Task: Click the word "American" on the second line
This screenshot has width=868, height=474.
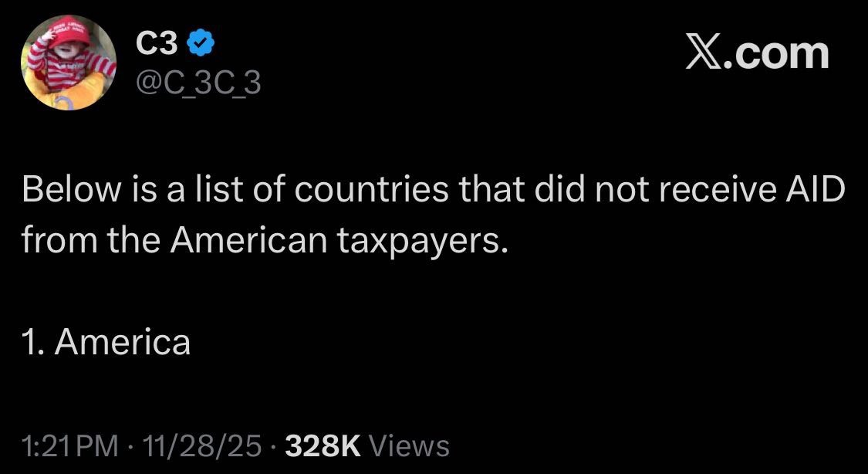Action: pyautogui.click(x=250, y=242)
